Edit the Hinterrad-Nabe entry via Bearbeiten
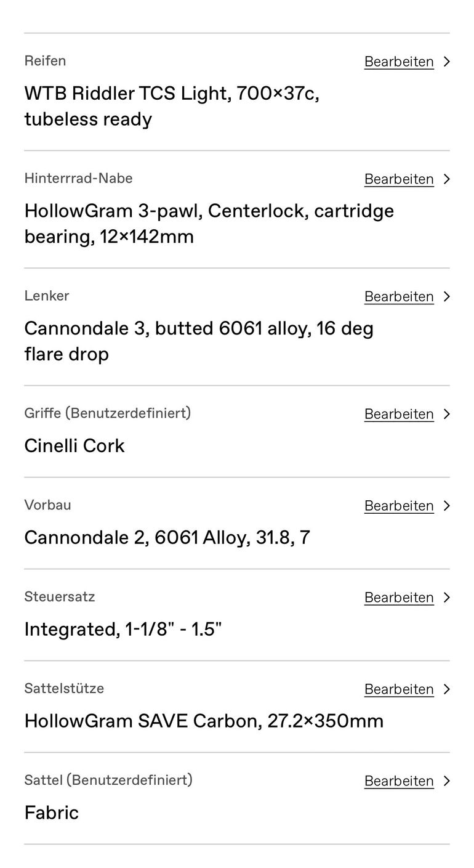This screenshot has height=868, width=474. (399, 179)
